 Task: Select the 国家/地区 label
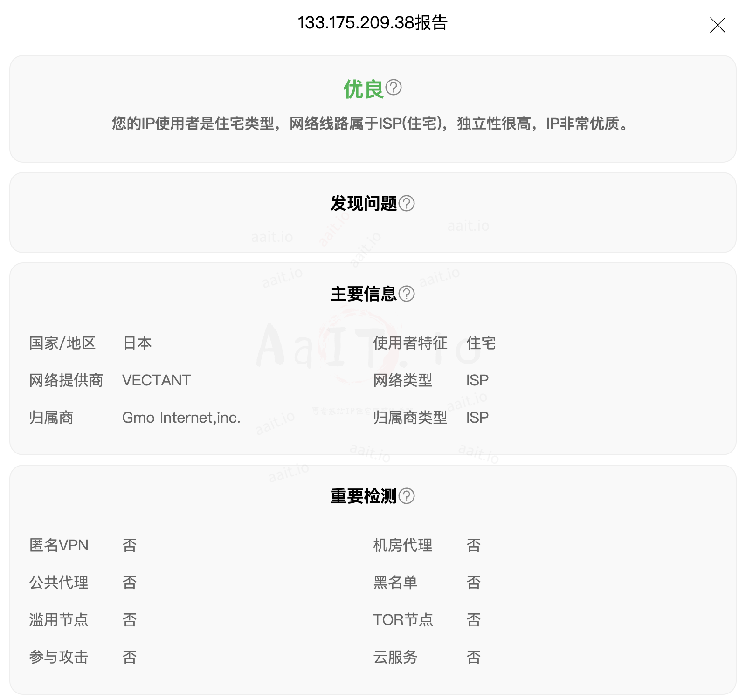[62, 343]
